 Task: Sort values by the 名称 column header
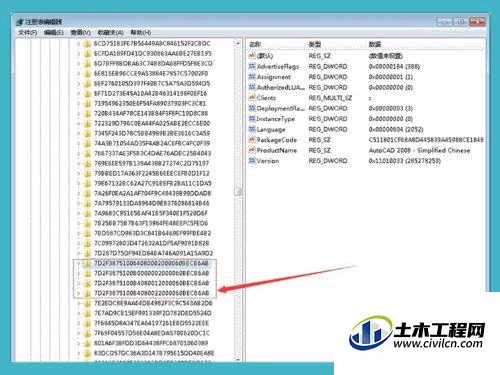[255, 44]
